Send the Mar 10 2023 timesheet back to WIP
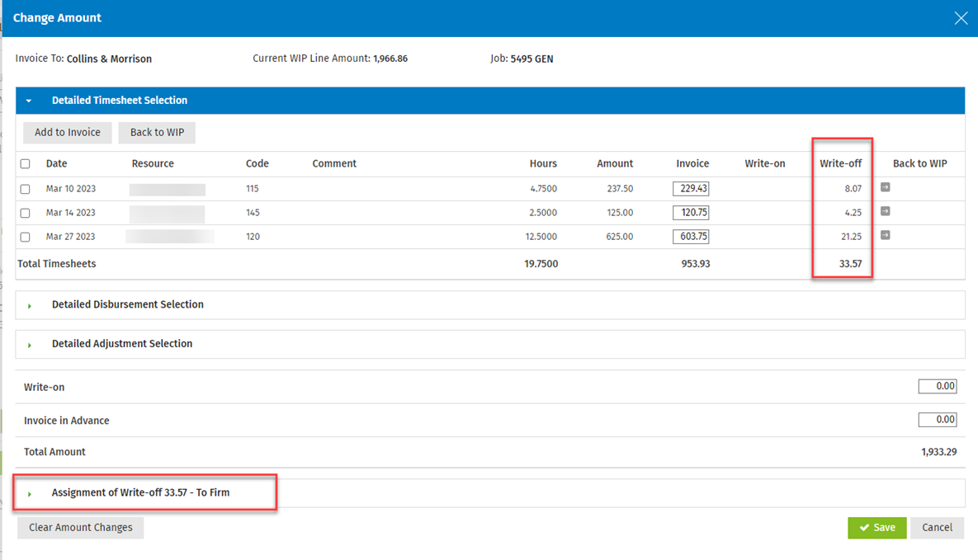Image resolution: width=978 pixels, height=560 pixels. click(x=885, y=187)
